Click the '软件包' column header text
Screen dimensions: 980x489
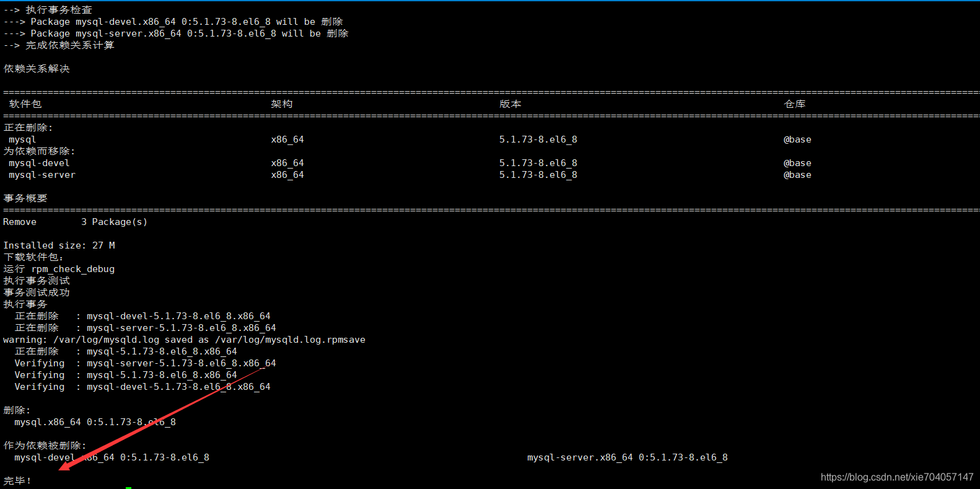click(x=25, y=104)
